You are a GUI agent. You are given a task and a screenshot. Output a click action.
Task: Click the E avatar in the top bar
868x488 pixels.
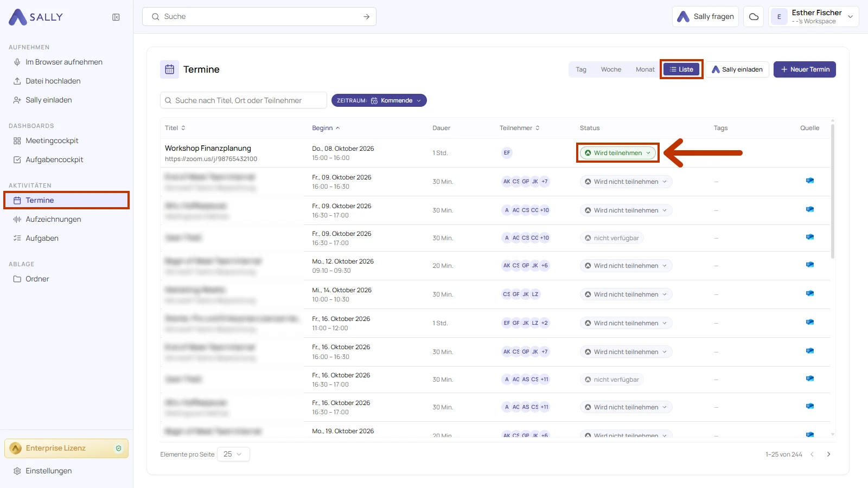779,17
